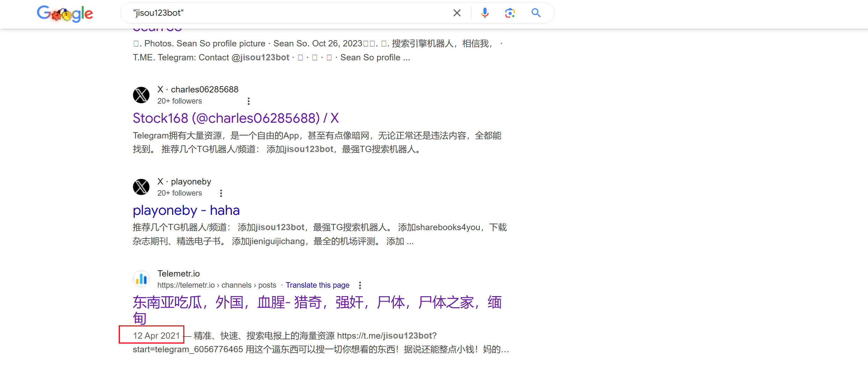
Task: Clear the search query with X
Action: point(457,13)
